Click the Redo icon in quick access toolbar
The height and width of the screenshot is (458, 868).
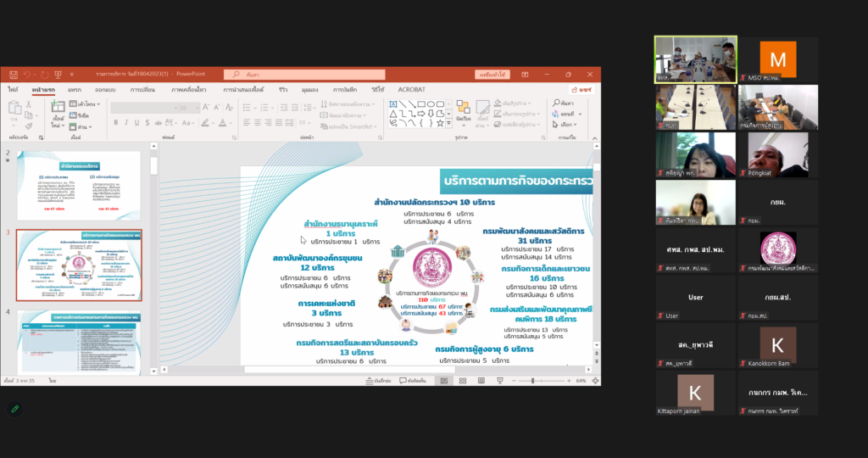point(45,74)
